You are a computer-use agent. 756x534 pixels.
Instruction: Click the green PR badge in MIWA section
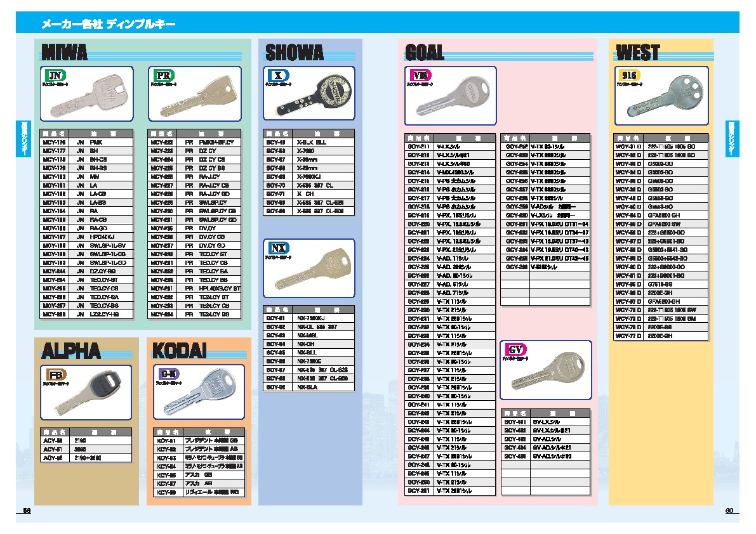[163, 75]
